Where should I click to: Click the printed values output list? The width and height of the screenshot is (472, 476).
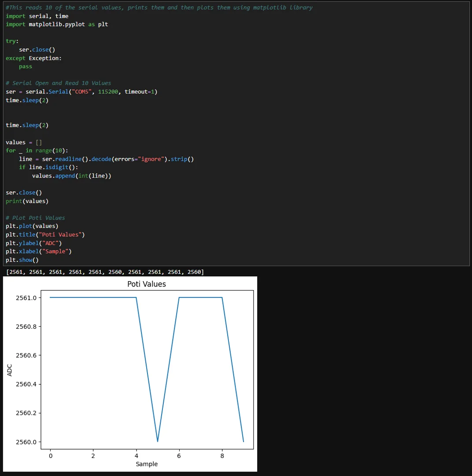[105, 272]
